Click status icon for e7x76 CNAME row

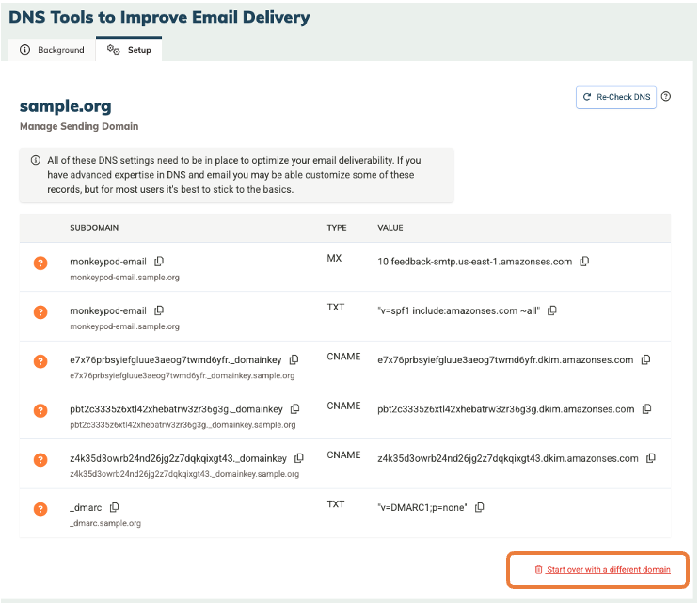click(40, 360)
